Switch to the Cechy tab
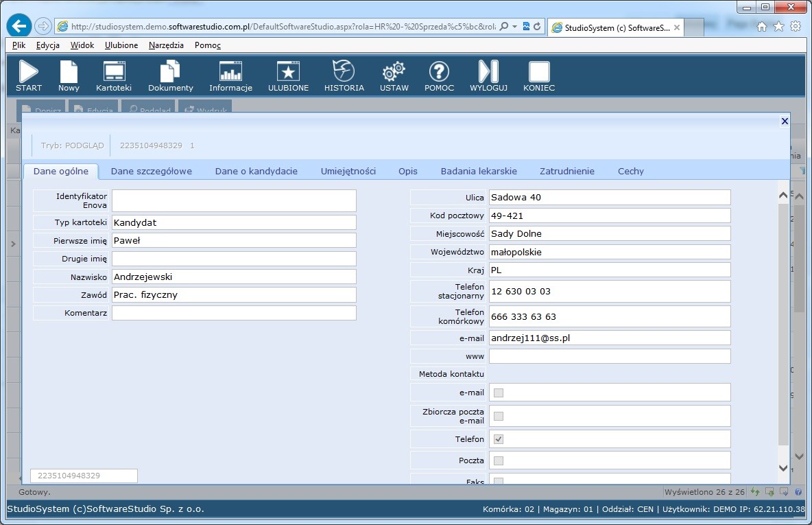The height and width of the screenshot is (525, 812). click(631, 171)
